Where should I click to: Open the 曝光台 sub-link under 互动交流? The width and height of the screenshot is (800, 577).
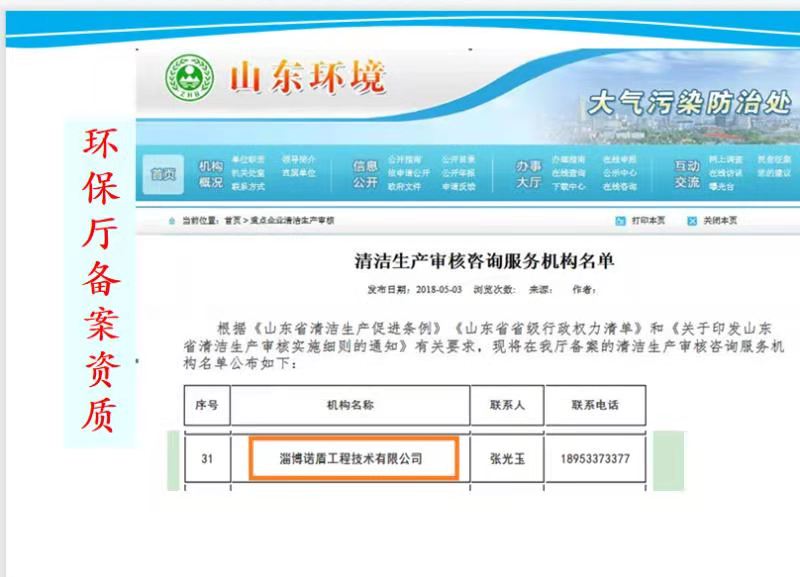[721, 186]
